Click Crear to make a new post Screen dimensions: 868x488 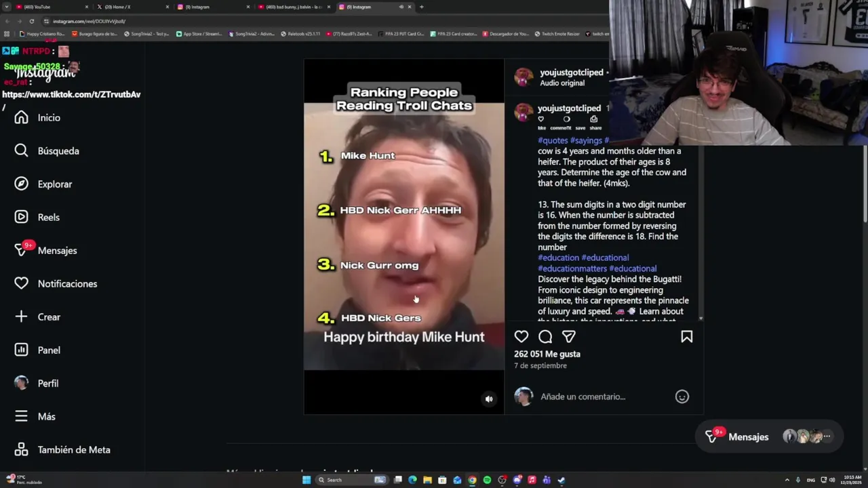click(x=38, y=317)
